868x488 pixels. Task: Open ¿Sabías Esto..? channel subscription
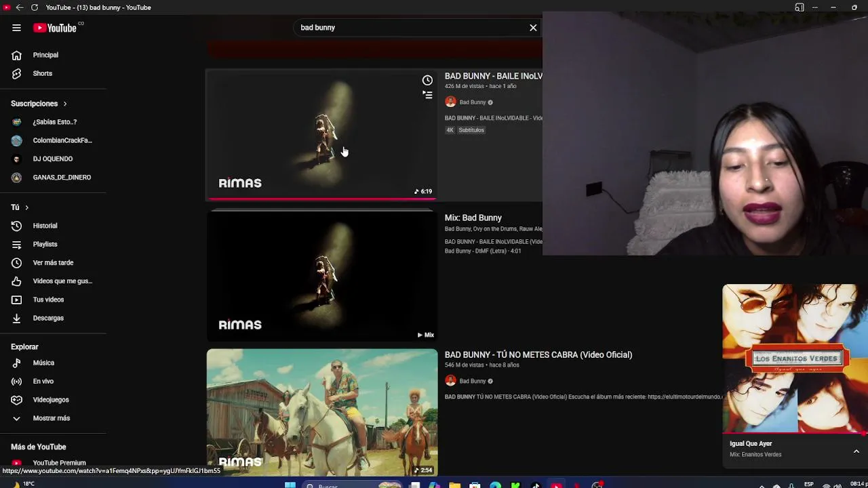(53, 122)
